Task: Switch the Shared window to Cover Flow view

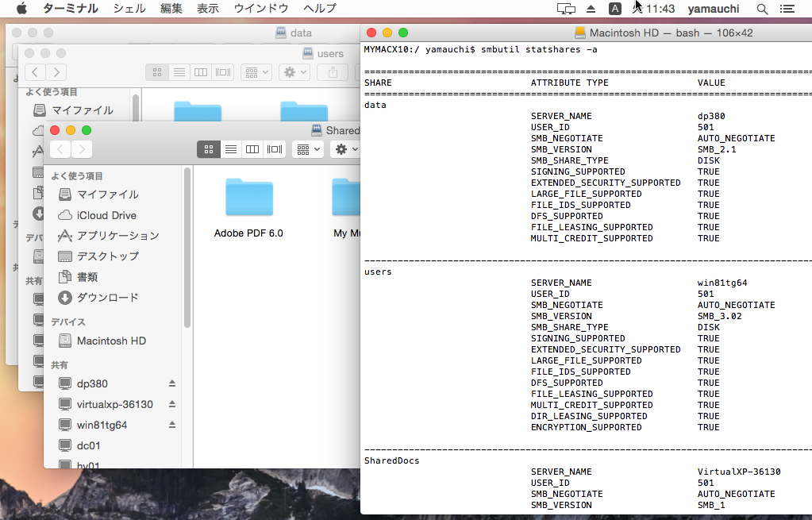Action: (x=273, y=148)
